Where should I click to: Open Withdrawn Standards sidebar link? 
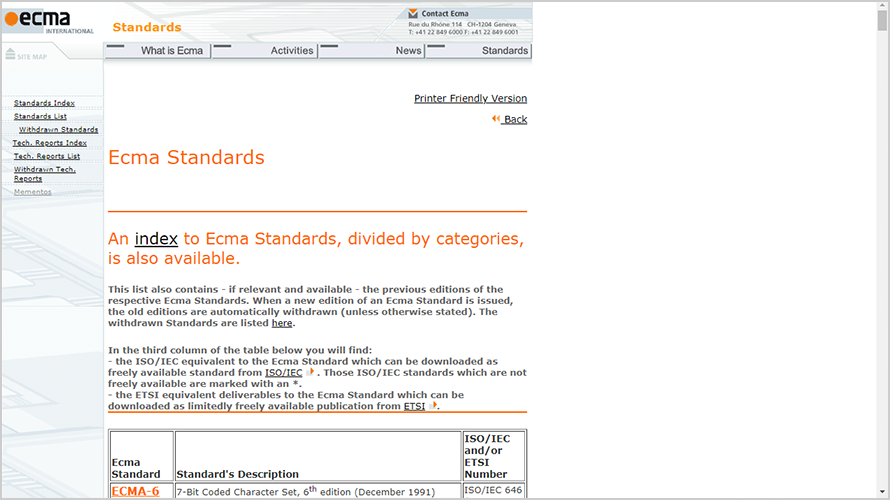58,129
